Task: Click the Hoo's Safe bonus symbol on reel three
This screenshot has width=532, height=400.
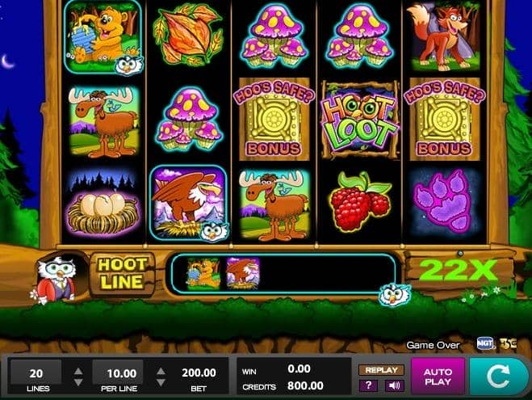Action: pyautogui.click(x=274, y=119)
